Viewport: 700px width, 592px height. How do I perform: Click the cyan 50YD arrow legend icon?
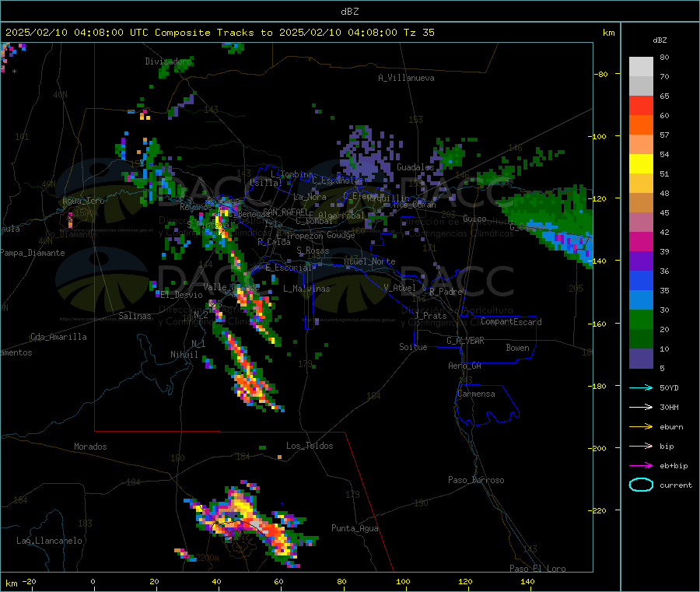641,387
